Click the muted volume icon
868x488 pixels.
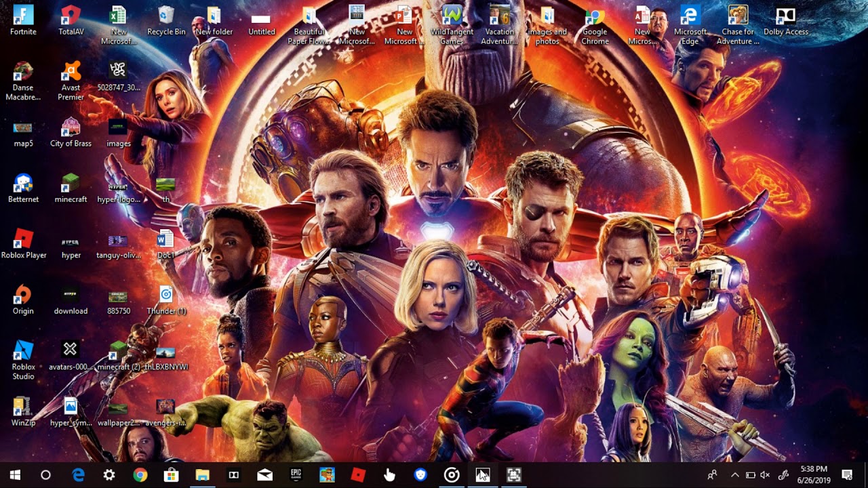[766, 475]
